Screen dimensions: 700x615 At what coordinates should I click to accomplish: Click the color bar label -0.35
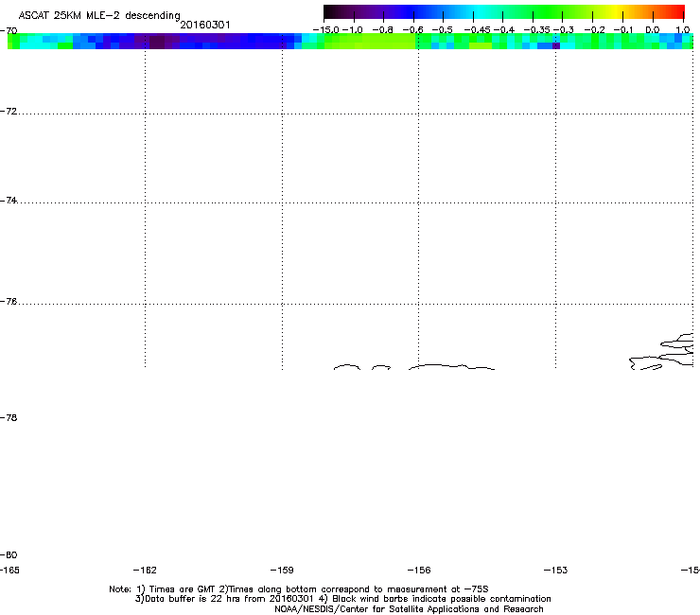[x=536, y=30]
